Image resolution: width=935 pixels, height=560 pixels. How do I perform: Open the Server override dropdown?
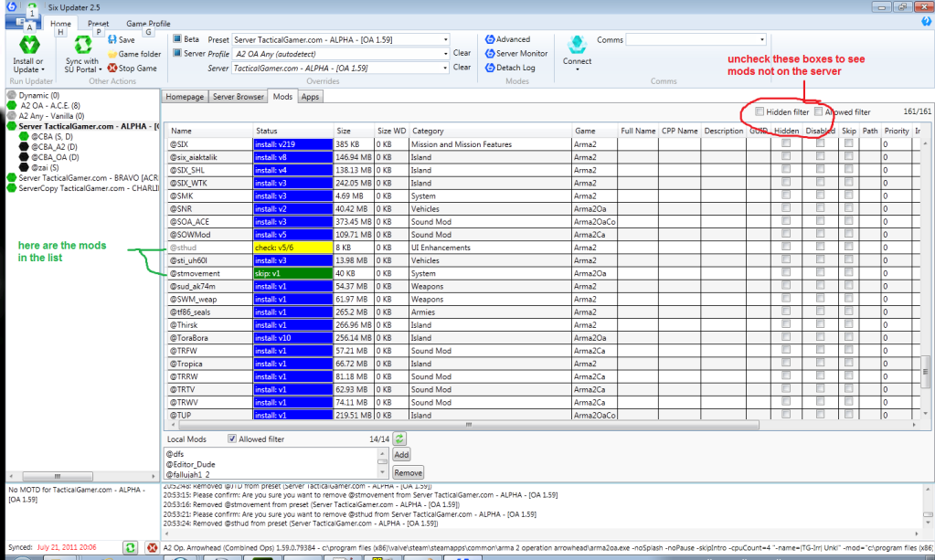(445, 68)
